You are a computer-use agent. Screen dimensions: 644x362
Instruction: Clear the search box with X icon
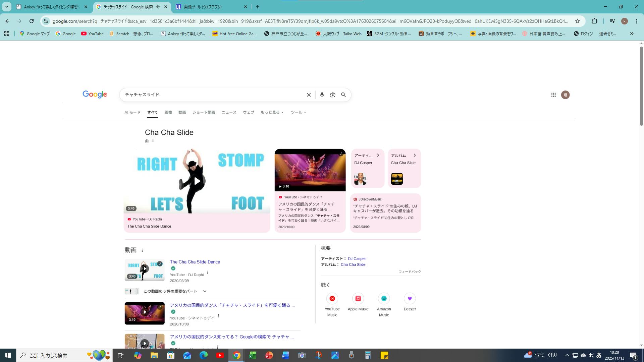[x=309, y=95]
